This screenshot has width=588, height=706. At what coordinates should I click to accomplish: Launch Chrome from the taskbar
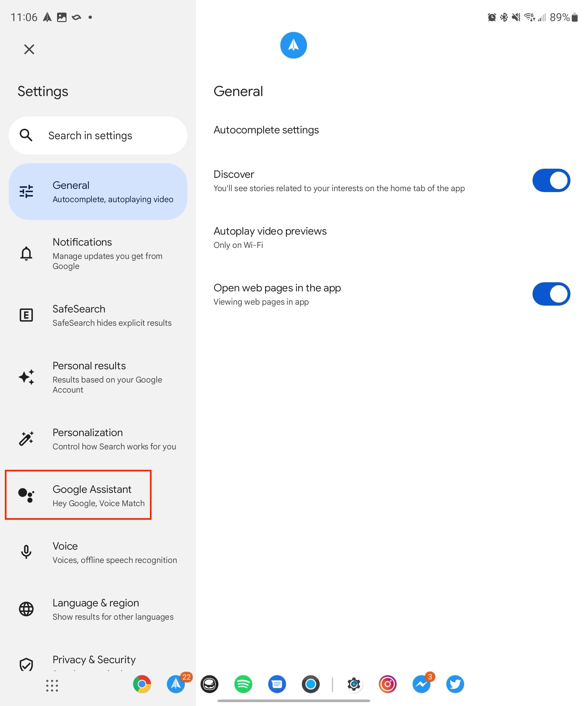142,684
